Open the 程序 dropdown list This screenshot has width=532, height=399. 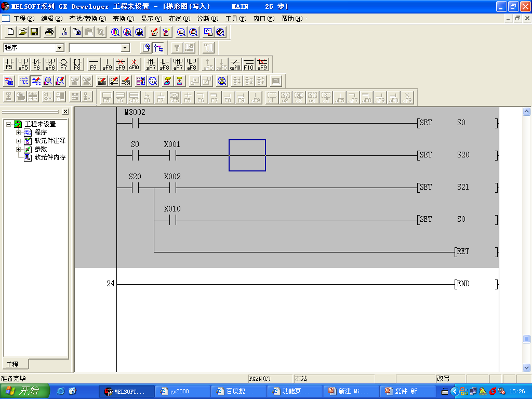tap(59, 48)
